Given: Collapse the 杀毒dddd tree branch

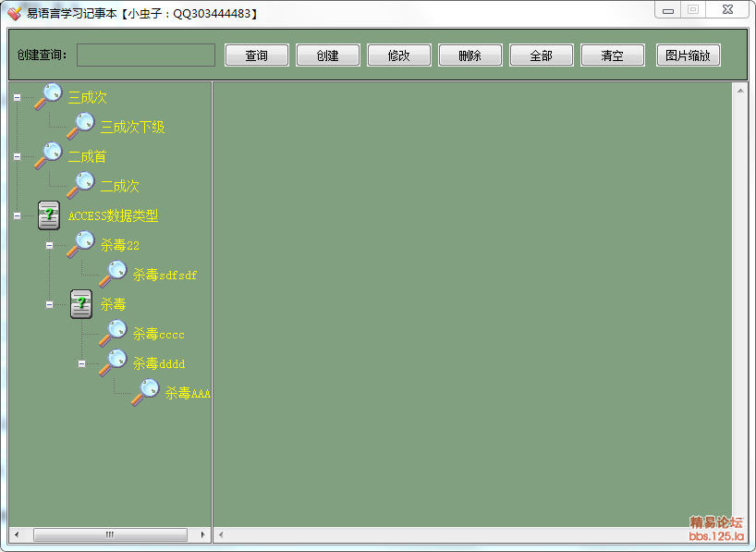Looking at the screenshot, I should coord(81,363).
